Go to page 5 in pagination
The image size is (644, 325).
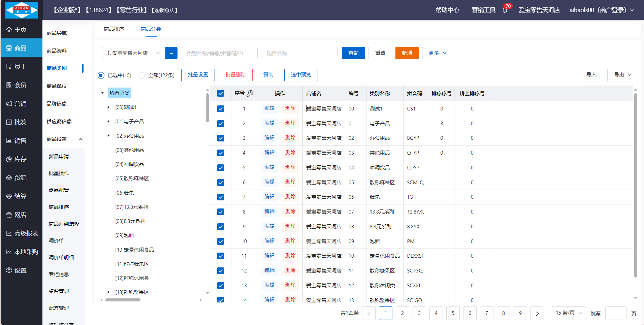(453, 313)
